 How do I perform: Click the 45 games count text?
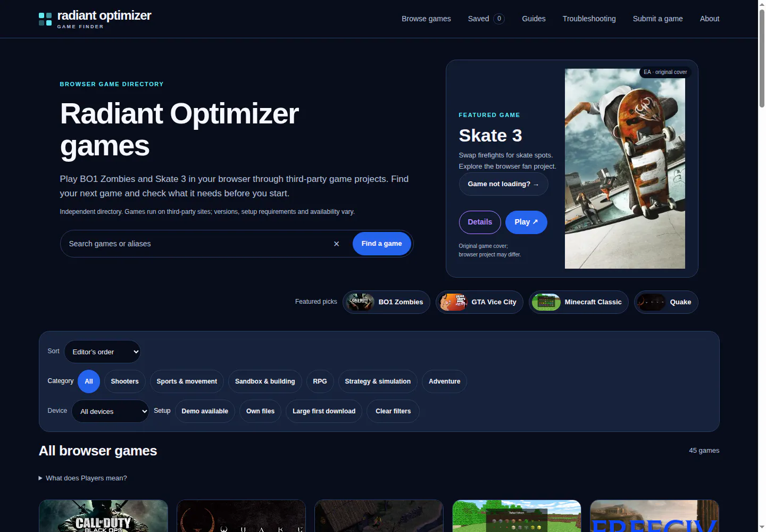coord(704,451)
